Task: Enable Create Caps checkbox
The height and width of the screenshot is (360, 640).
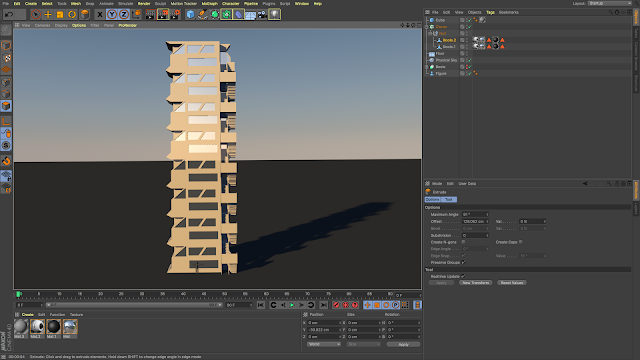Action: (520, 242)
